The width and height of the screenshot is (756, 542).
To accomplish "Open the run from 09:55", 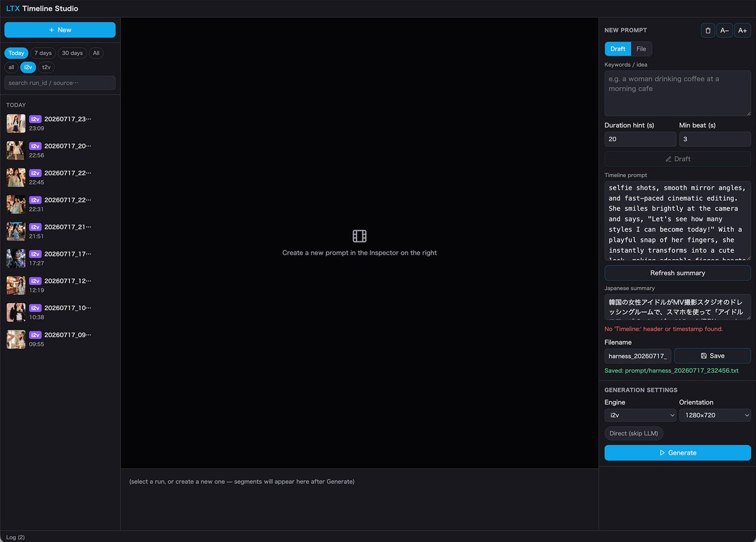I will pyautogui.click(x=60, y=340).
